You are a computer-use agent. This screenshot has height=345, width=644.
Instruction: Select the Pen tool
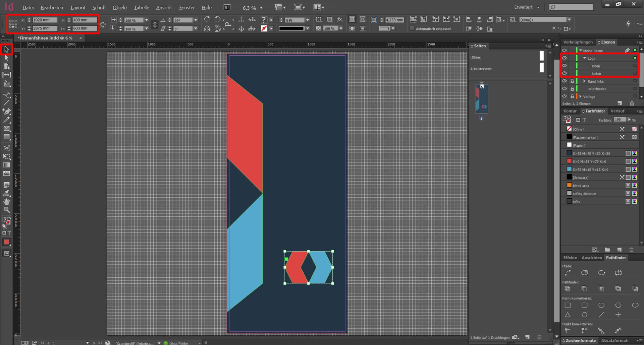point(6,111)
